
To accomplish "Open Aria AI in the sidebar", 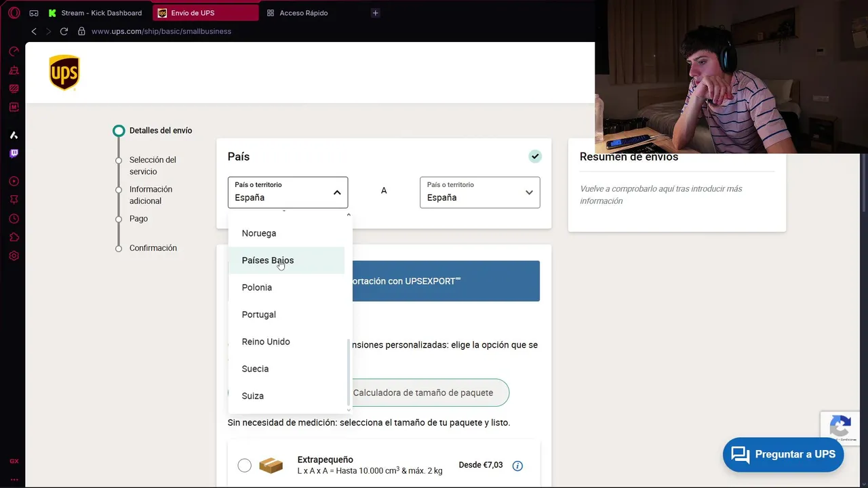I will 14,135.
